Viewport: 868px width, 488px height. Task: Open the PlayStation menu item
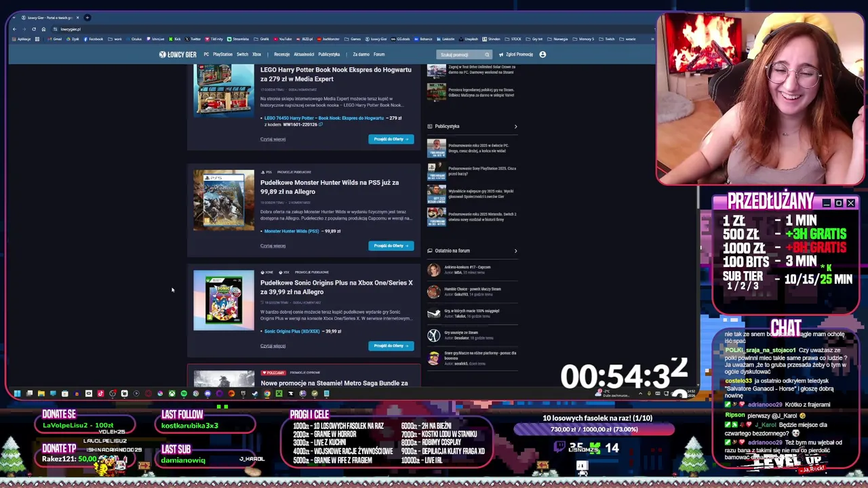point(222,54)
